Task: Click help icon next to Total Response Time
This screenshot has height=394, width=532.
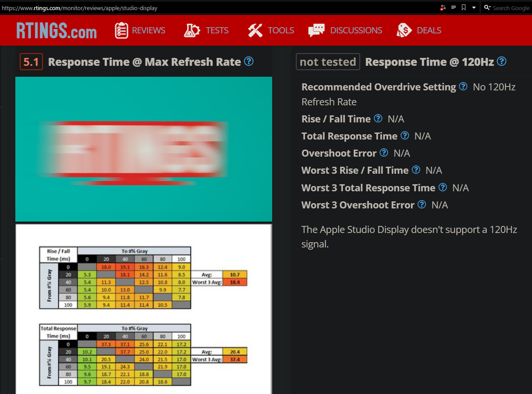Action: pos(405,136)
